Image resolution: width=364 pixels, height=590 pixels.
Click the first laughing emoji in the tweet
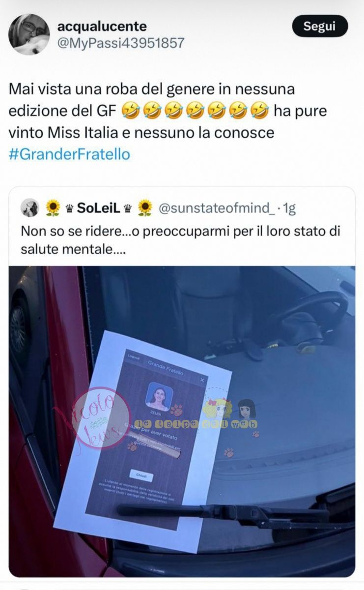[x=128, y=111]
